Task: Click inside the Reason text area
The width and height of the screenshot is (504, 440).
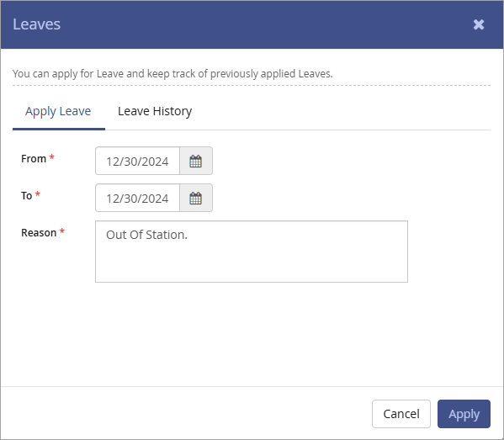Action: pos(252,252)
